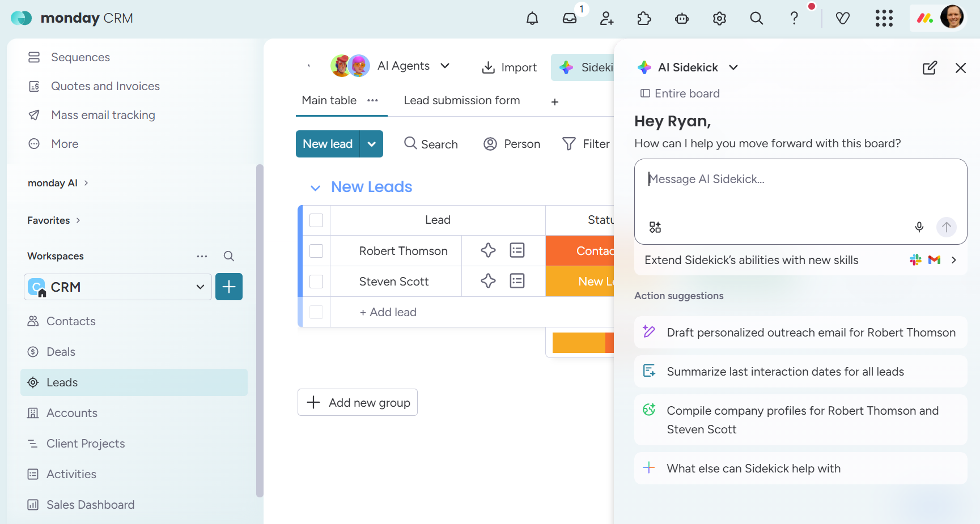Click the status summary color bar

[583, 343]
